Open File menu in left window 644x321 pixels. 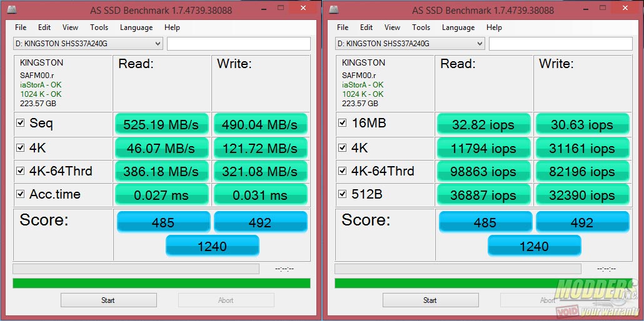tap(21, 27)
